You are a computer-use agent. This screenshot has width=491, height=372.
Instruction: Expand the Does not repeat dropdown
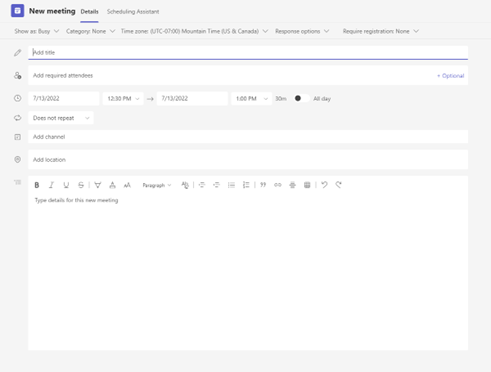61,118
